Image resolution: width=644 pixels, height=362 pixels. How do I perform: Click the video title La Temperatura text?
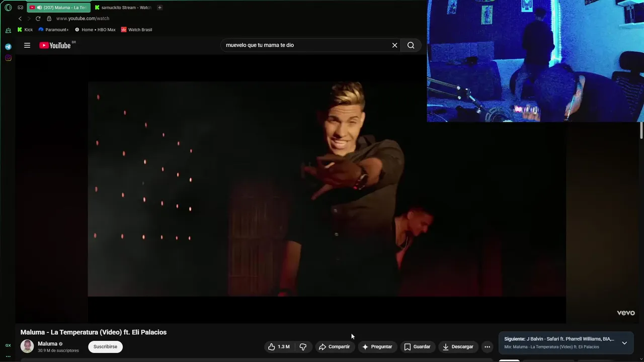[x=94, y=332]
